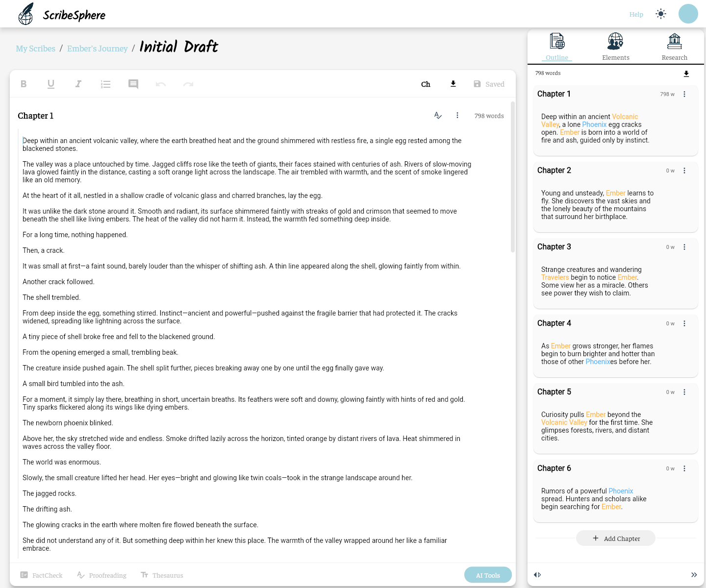Image resolution: width=706 pixels, height=588 pixels.
Task: Open Chapter 1 editor options menu
Action: click(457, 115)
